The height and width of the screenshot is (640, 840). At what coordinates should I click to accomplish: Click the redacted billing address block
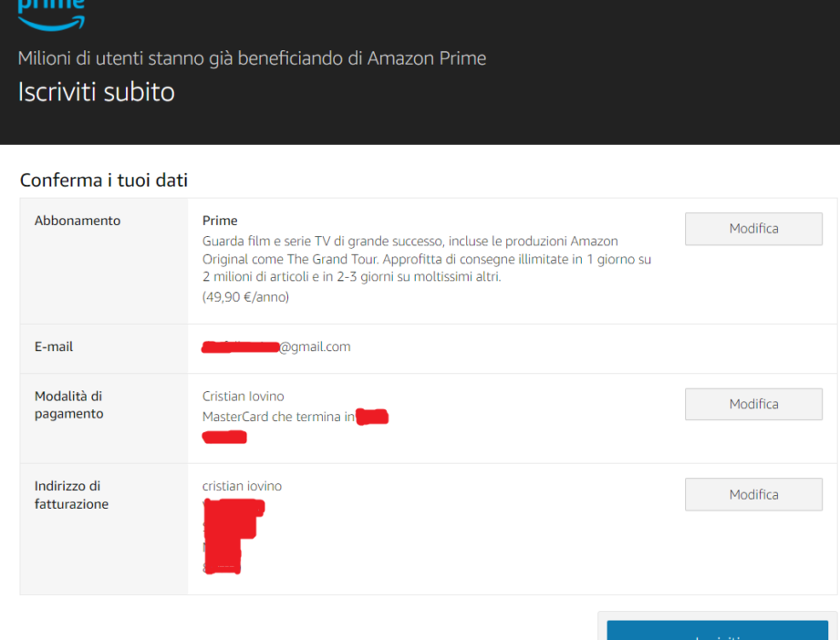[233, 537]
